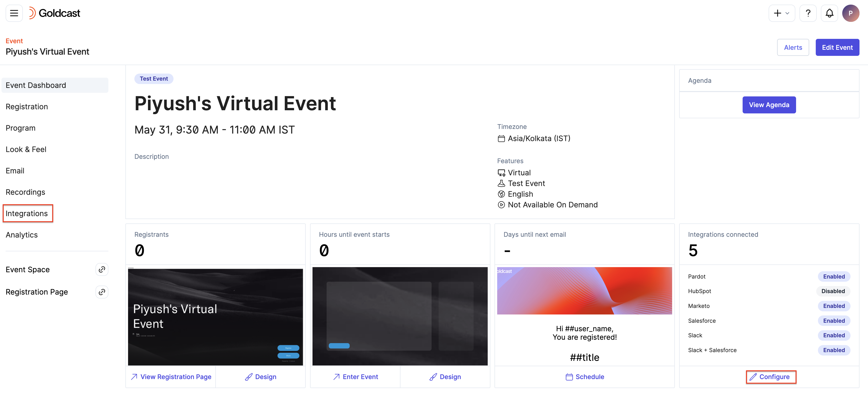Image resolution: width=868 pixels, height=407 pixels.
Task: Click the Goldcast logo
Action: click(55, 13)
